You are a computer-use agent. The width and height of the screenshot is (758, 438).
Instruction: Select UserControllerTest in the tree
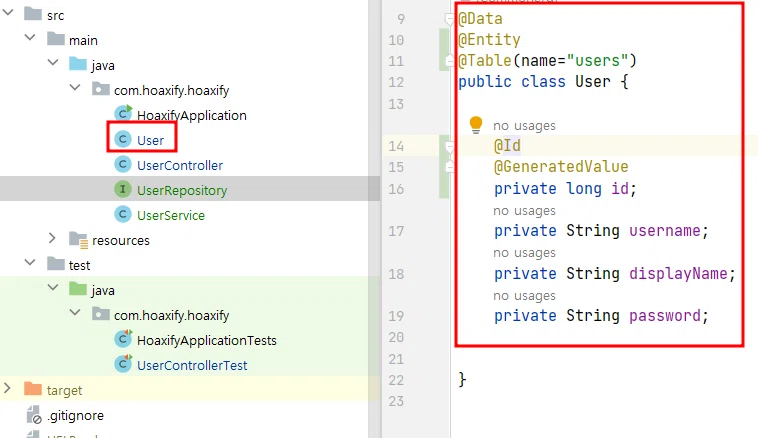[x=192, y=365]
